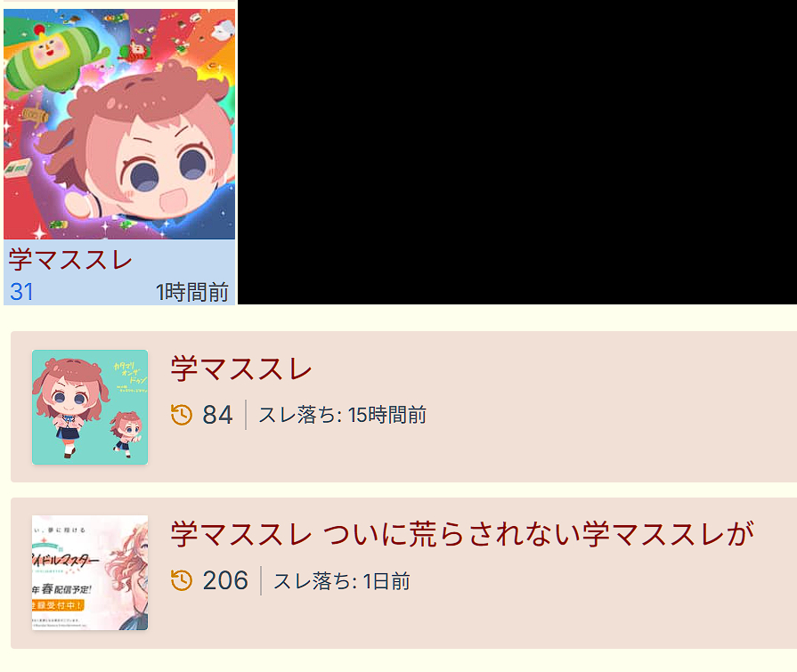
Task: Open the 学マススレ thread with 84 replies
Action: [241, 368]
